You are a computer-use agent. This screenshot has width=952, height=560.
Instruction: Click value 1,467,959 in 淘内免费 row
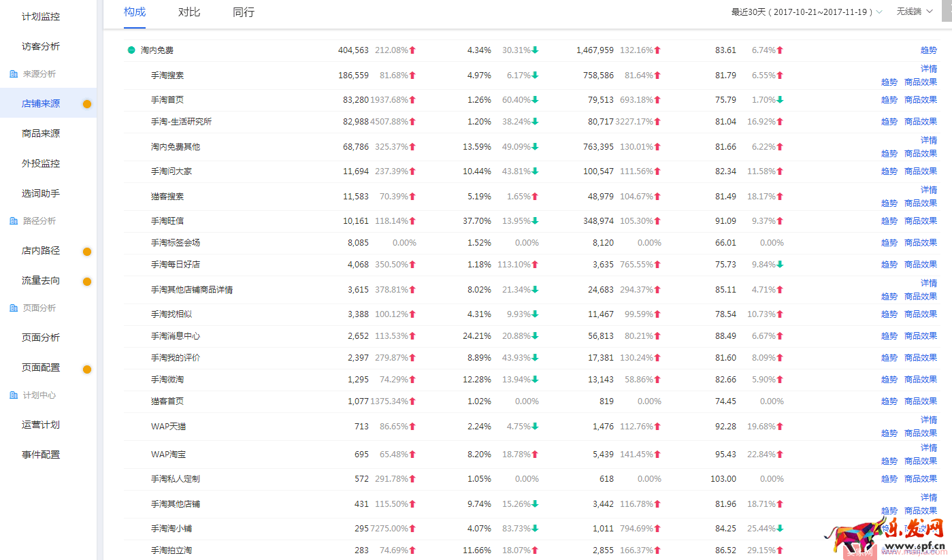[x=595, y=50]
